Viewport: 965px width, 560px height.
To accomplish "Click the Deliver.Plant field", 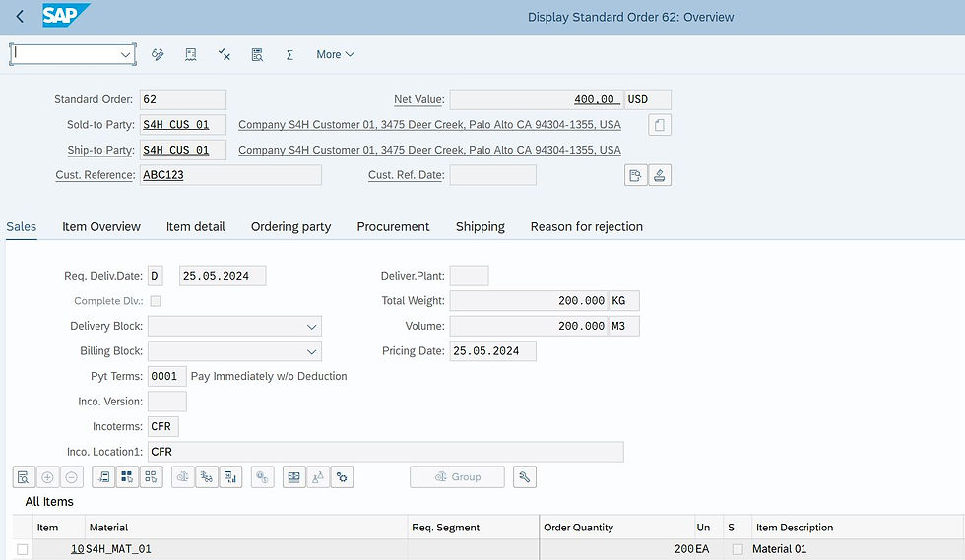I will (x=469, y=276).
